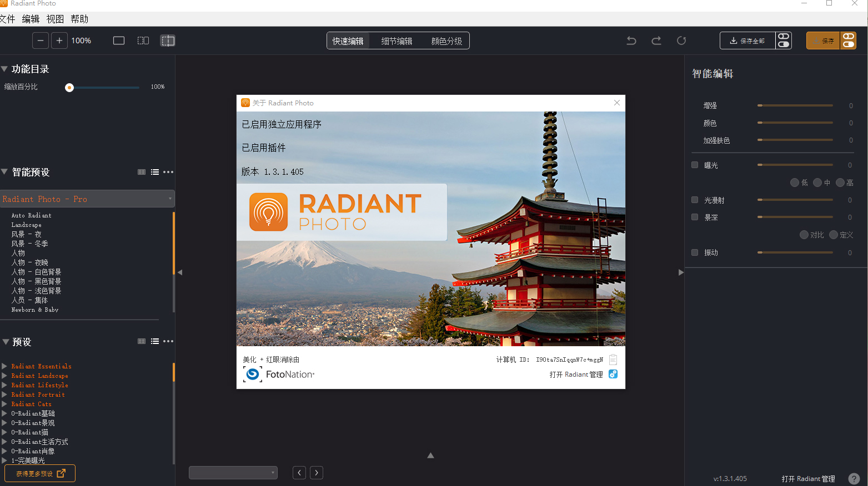Screen dimensions: 868x486
Task: Click the FotoNation logo link
Action: click(279, 374)
